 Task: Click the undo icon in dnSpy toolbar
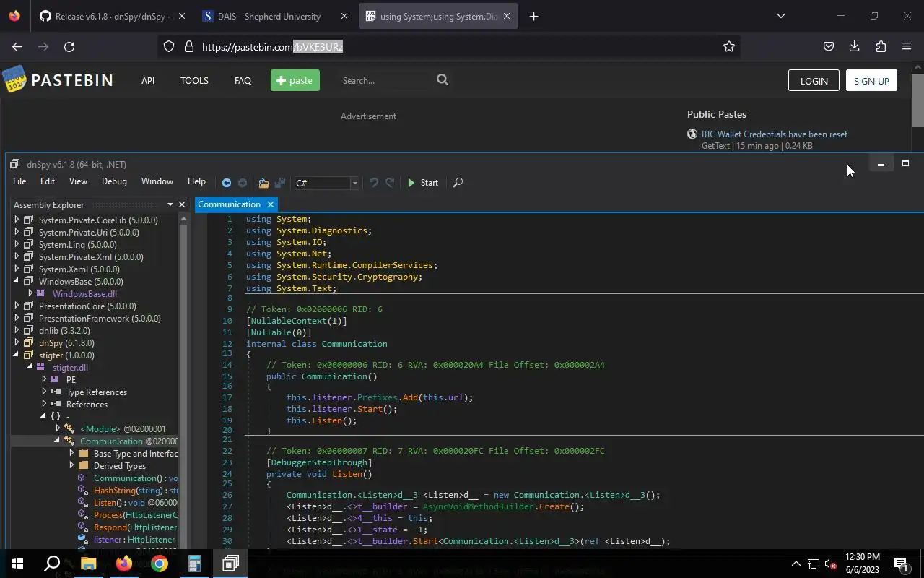373,183
